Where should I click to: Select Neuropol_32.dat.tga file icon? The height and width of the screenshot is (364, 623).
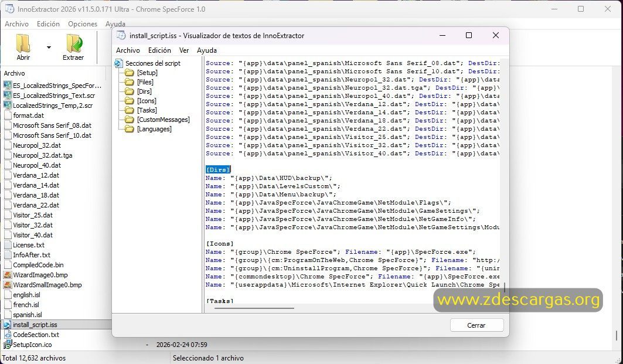click(x=7, y=155)
